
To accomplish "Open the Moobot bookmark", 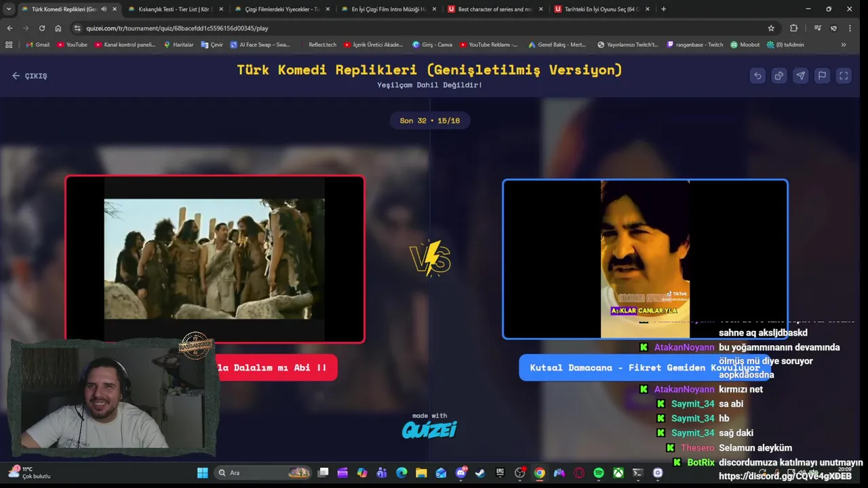I will 745,45.
